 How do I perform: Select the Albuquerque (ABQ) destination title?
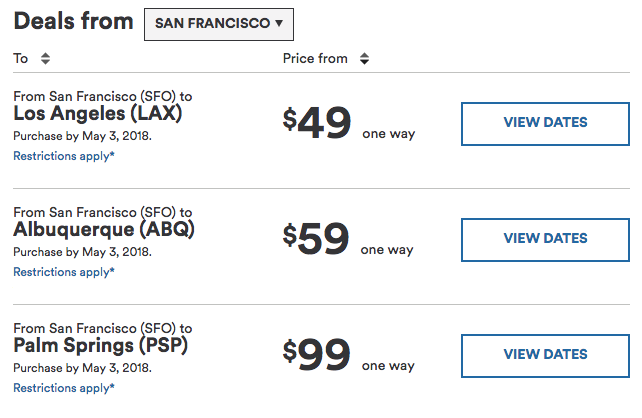[104, 230]
